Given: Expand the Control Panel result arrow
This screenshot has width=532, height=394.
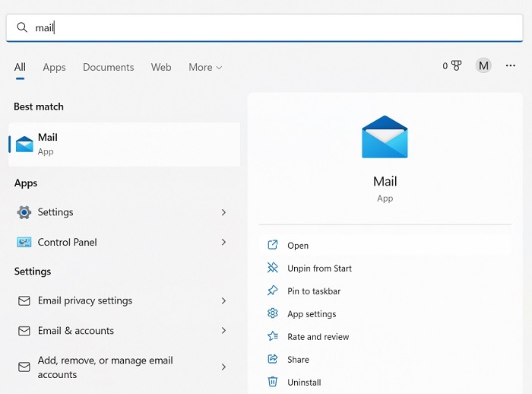Looking at the screenshot, I should 223,242.
